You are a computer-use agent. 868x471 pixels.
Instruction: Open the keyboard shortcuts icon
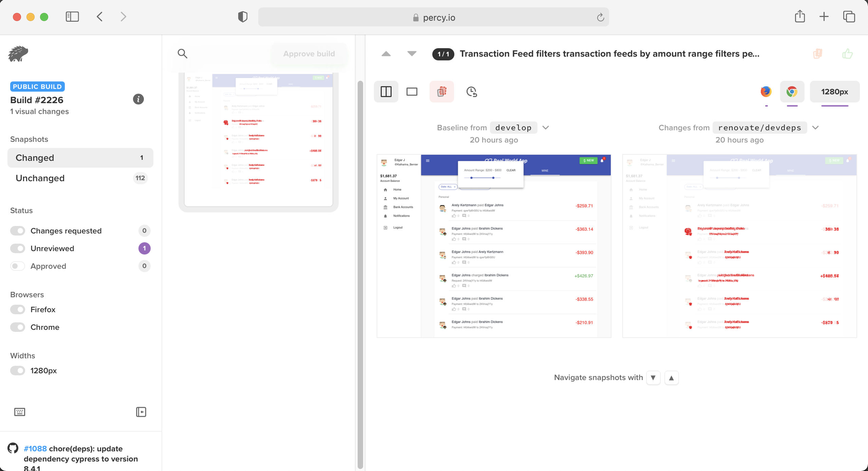(x=20, y=412)
